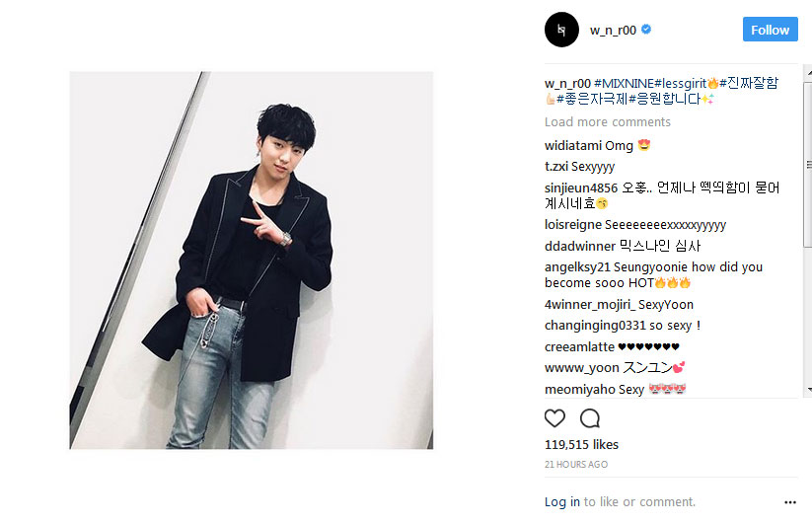This screenshot has height=524, width=812.
Task: Like the post with the heart icon
Action: coord(554,417)
